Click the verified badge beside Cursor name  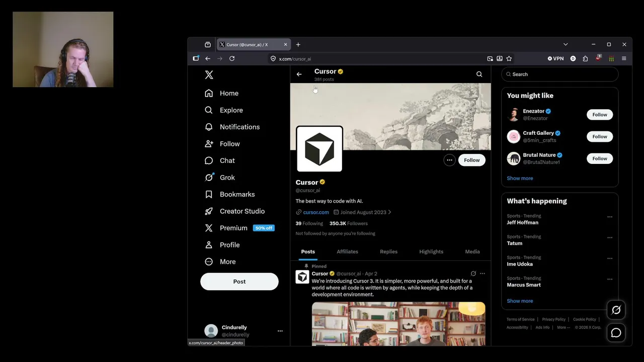[323, 182]
